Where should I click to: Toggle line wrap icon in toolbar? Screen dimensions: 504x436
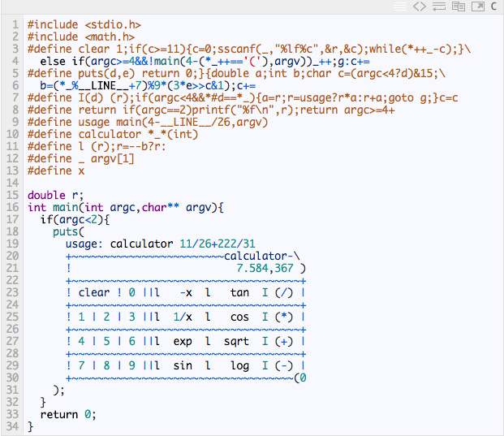coord(439,6)
